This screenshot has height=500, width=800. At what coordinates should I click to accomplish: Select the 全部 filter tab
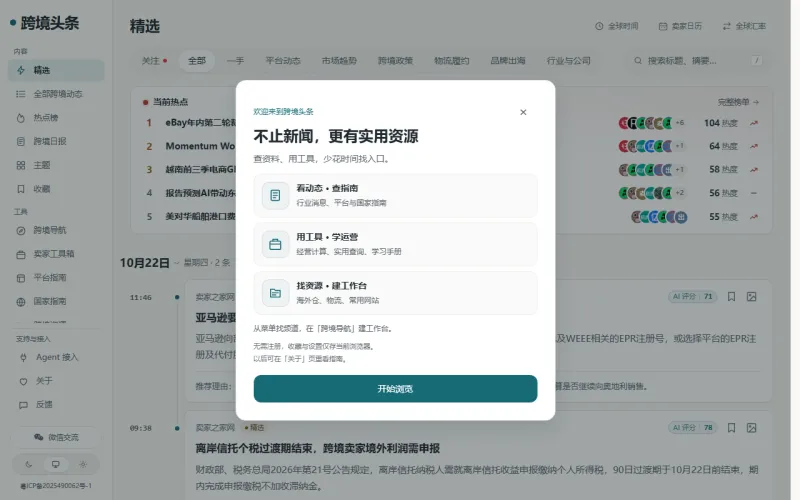click(x=197, y=61)
